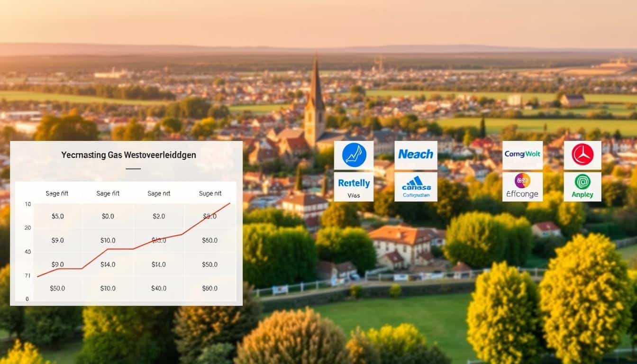Click the red three-pointed star icon

tap(582, 155)
